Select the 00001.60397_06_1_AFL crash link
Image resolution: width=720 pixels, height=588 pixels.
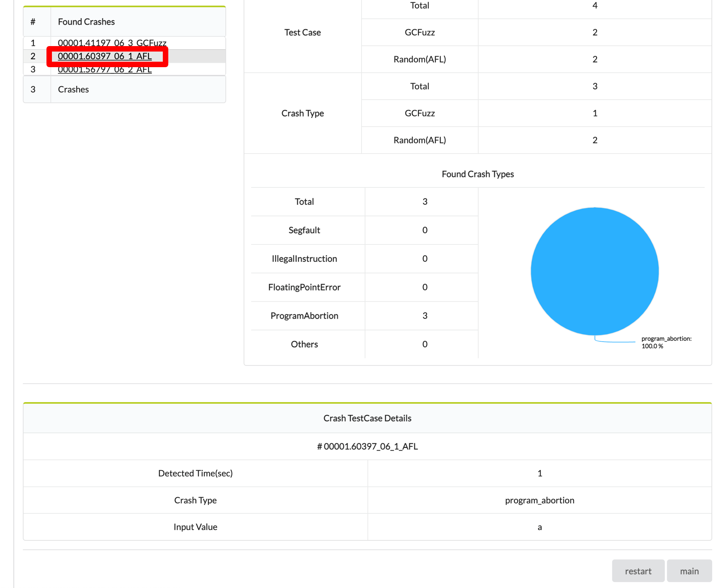click(x=105, y=56)
